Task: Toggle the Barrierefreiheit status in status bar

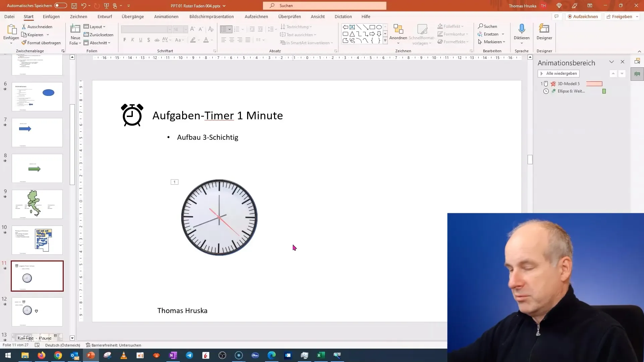Action: tap(114, 345)
